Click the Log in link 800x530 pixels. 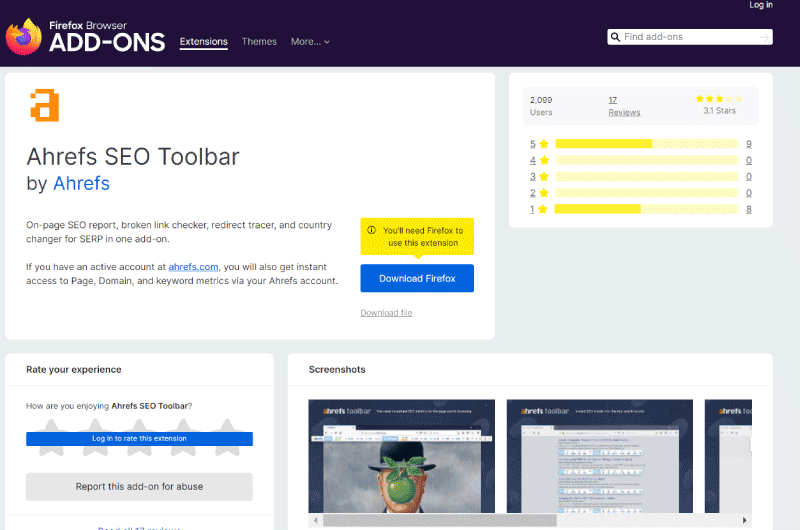pyautogui.click(x=761, y=5)
